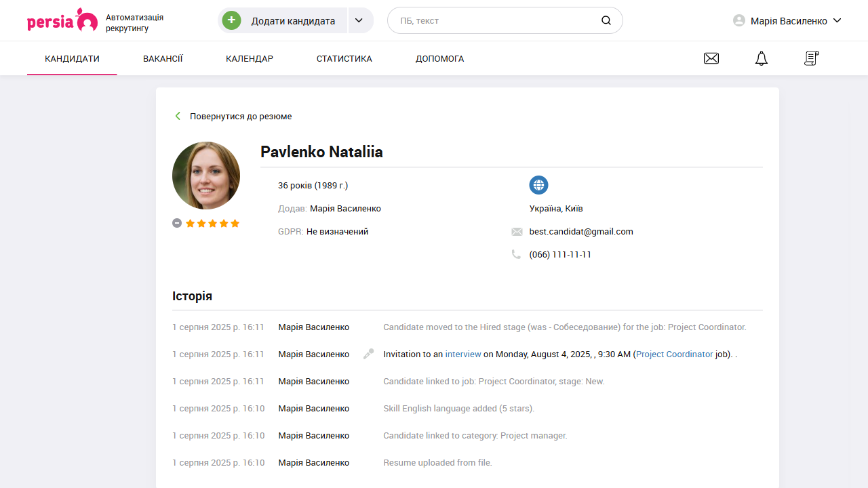Viewport: 868px width, 488px height.
Task: Set candidate rating to one star
Action: click(x=191, y=223)
